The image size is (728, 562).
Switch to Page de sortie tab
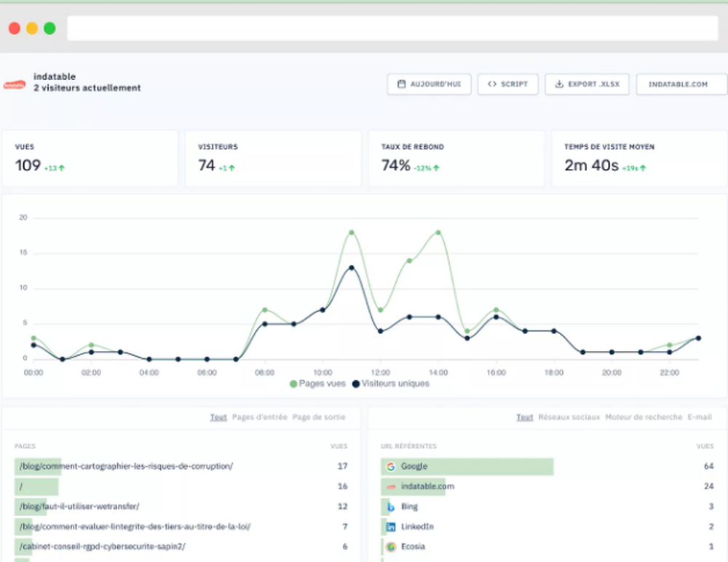(x=319, y=417)
